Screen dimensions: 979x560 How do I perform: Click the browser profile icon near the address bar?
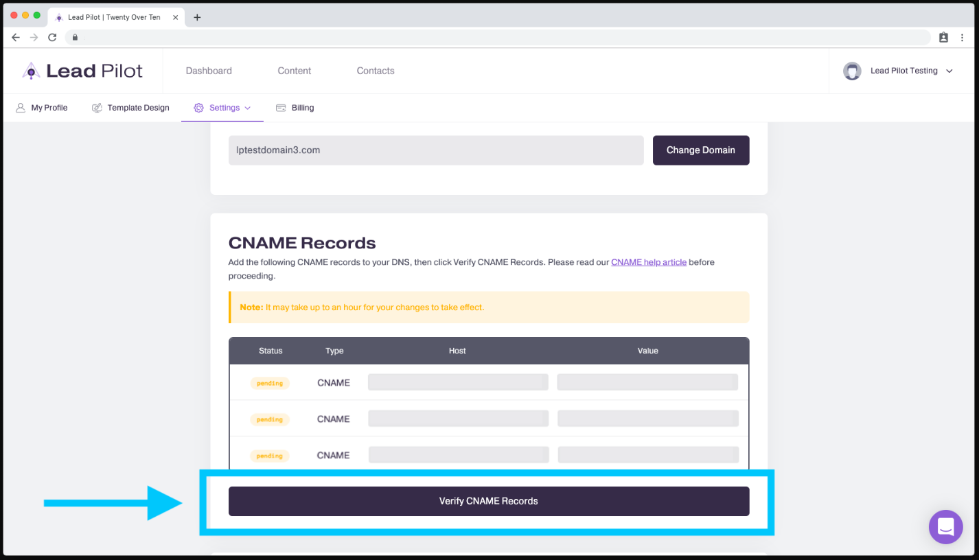point(943,37)
